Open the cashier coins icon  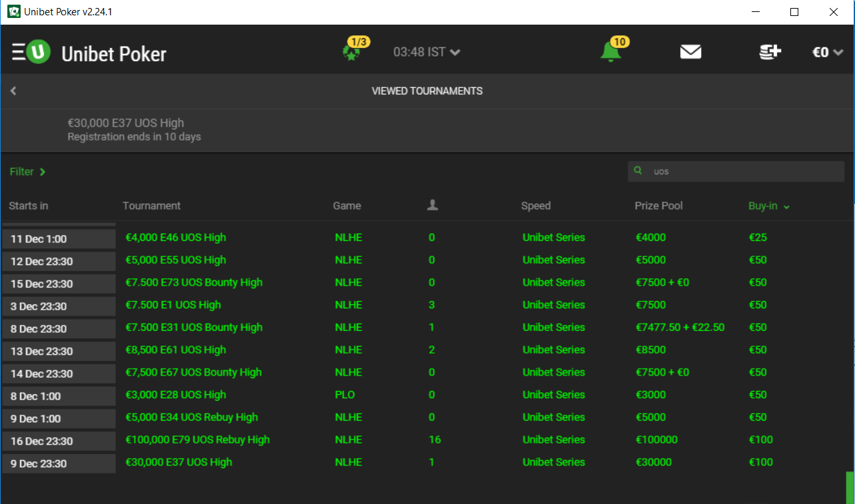[770, 51]
